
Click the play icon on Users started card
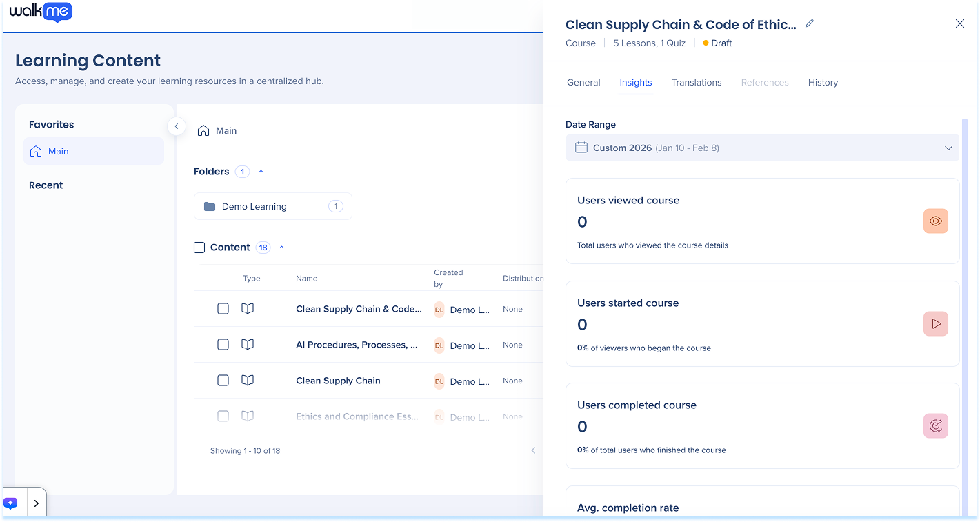(x=935, y=324)
